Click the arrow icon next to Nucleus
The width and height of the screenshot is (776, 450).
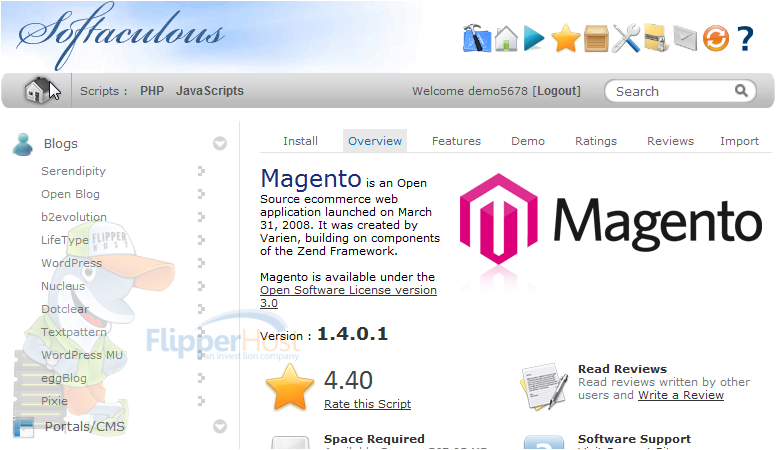(x=201, y=286)
